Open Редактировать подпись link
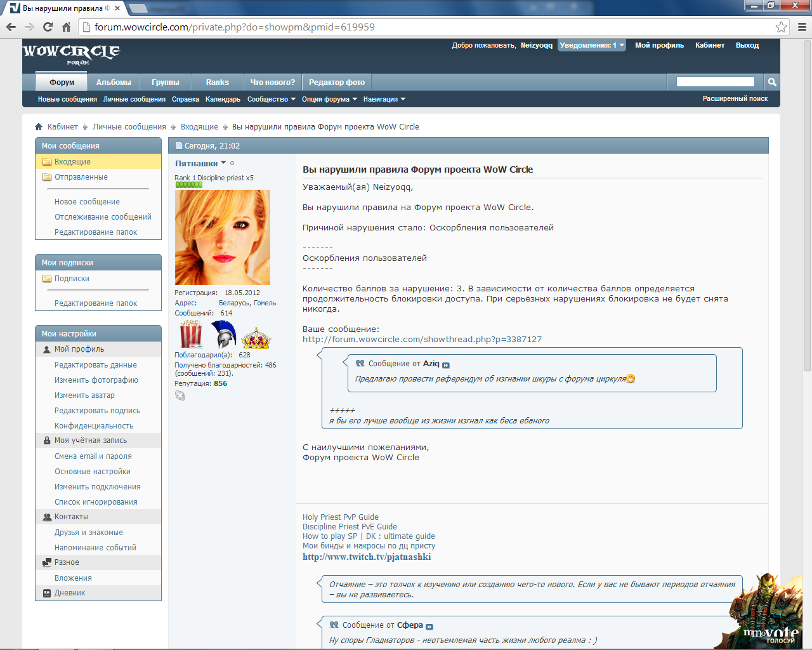The image size is (812, 650). pos(98,411)
